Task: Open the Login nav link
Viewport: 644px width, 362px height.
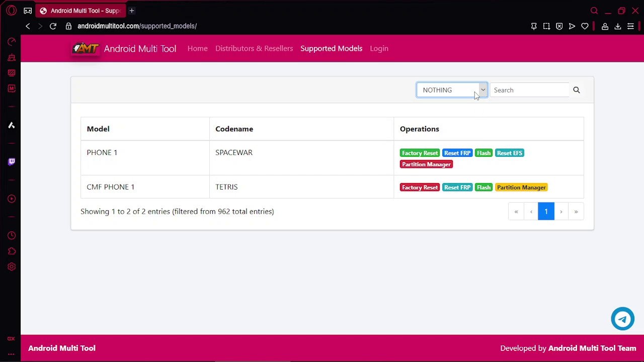Action: [379, 48]
